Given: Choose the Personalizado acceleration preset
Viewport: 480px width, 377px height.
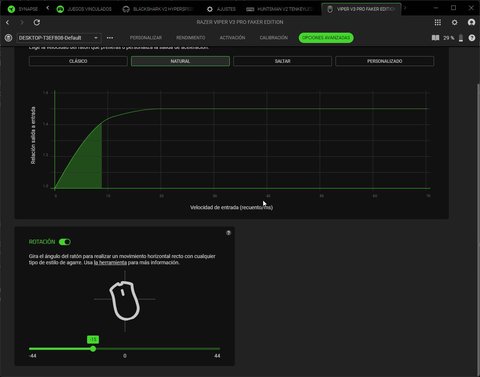Looking at the screenshot, I should pos(385,61).
